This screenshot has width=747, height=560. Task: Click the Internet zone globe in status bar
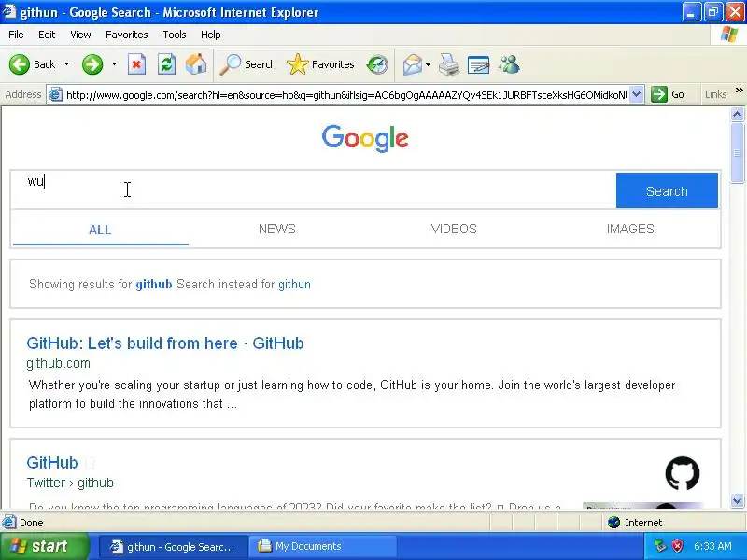[x=614, y=523]
